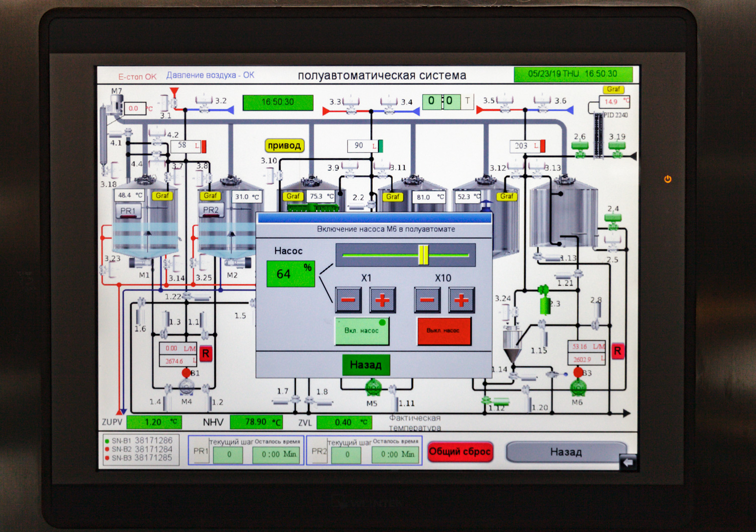Toggle valve 3.6 icon
756x532 pixels.
(x=543, y=103)
